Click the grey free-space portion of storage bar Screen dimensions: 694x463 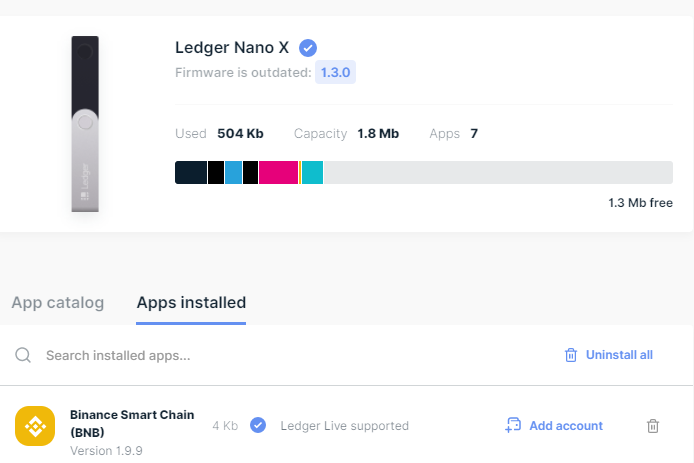pyautogui.click(x=498, y=173)
